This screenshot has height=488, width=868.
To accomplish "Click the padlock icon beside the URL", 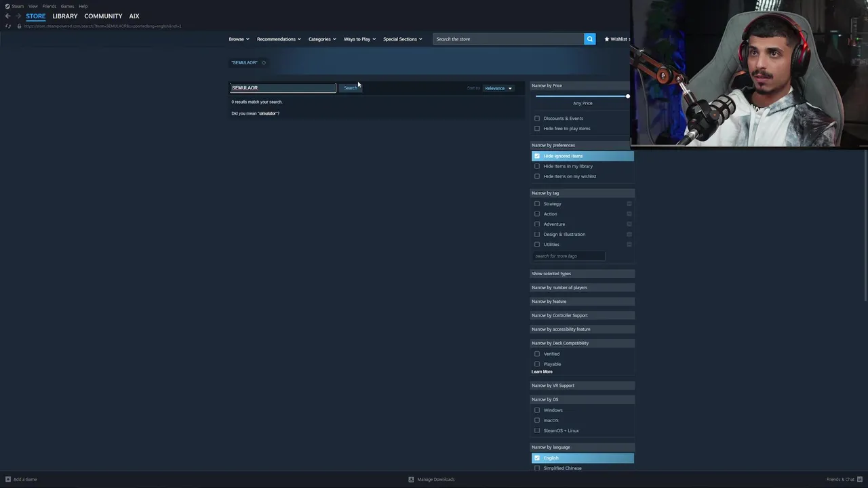I will [19, 26].
